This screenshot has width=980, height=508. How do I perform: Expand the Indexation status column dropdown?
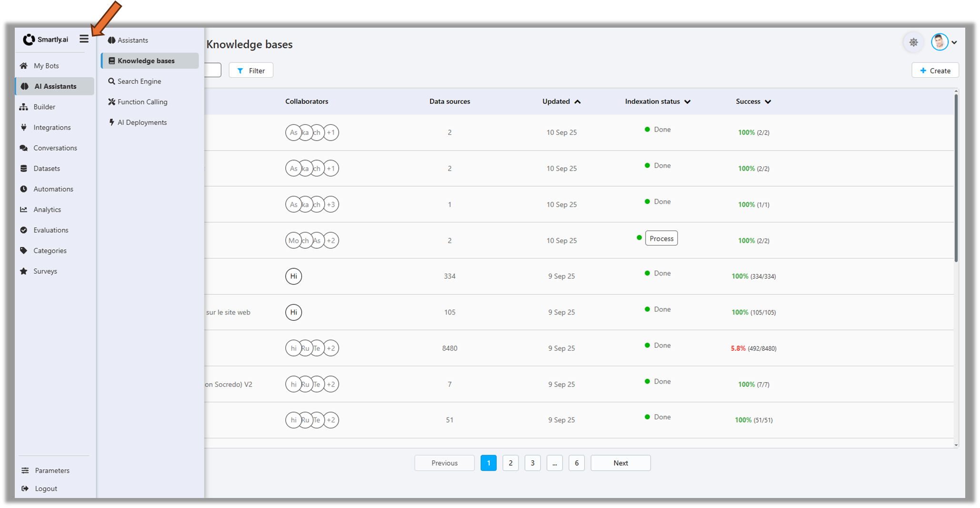click(687, 102)
